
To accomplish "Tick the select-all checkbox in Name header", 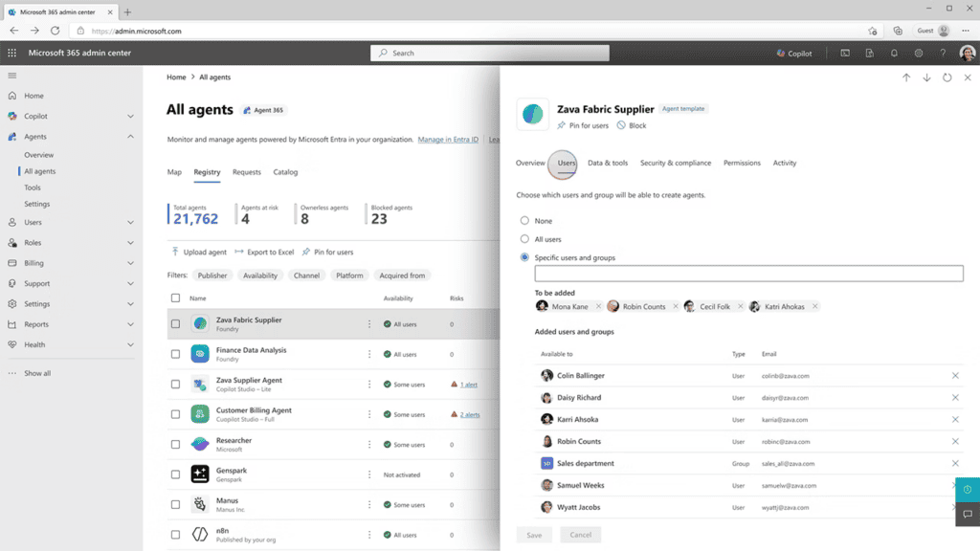I will 176,298.
